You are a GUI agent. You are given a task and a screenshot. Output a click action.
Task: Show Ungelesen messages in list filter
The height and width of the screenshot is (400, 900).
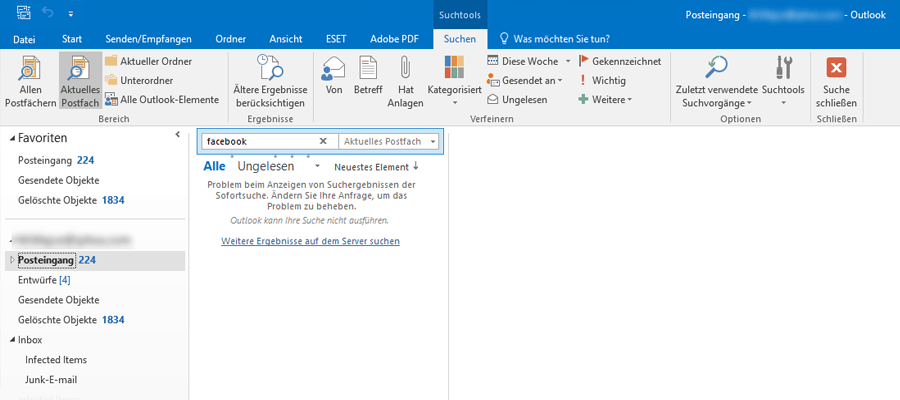point(266,166)
